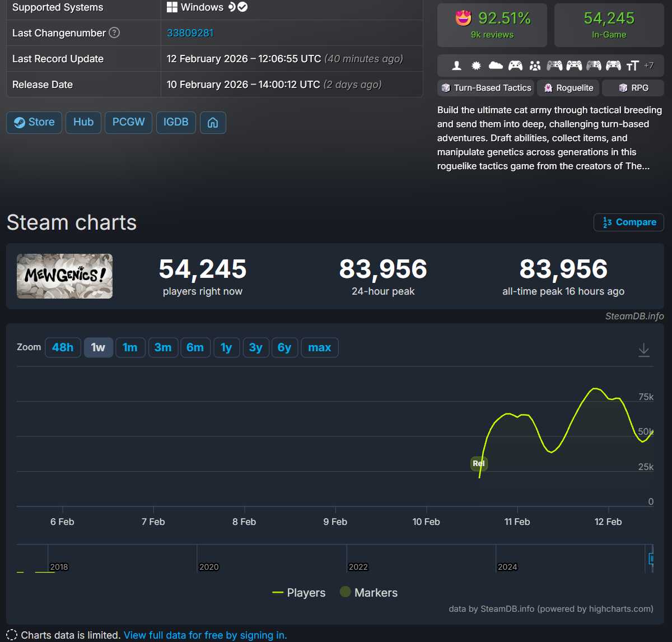
Task: Click the Windows logo icon
Action: [x=172, y=7]
